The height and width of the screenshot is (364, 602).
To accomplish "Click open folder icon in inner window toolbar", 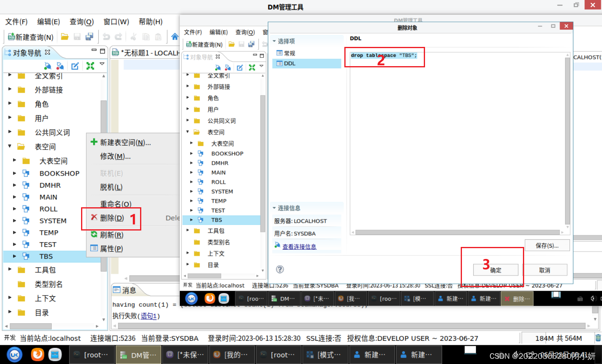I will [232, 44].
